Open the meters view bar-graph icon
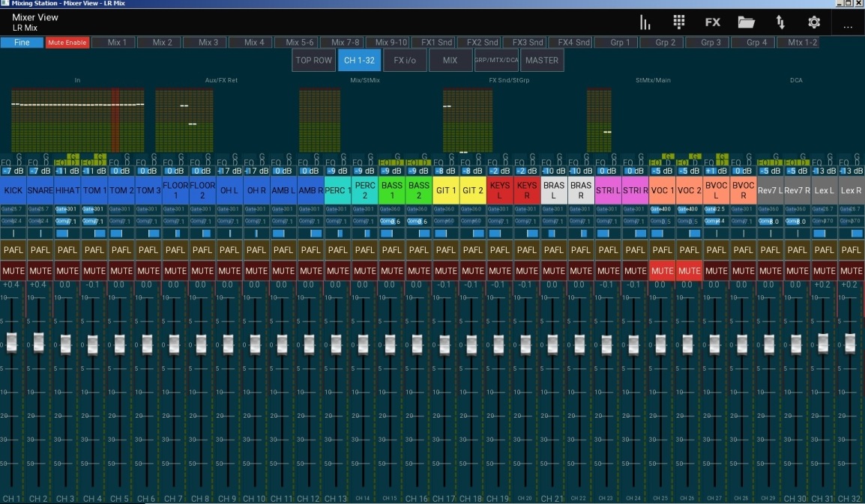The height and width of the screenshot is (504, 865). pos(645,22)
